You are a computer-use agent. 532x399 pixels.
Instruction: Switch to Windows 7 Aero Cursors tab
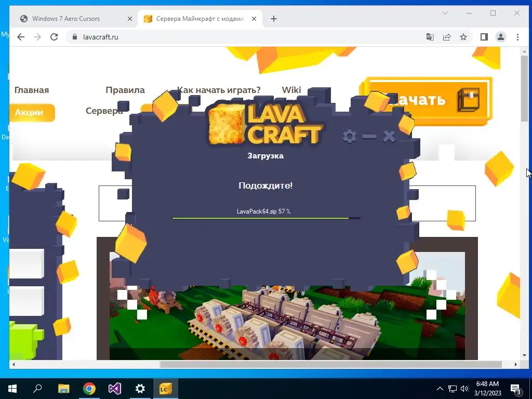point(75,19)
